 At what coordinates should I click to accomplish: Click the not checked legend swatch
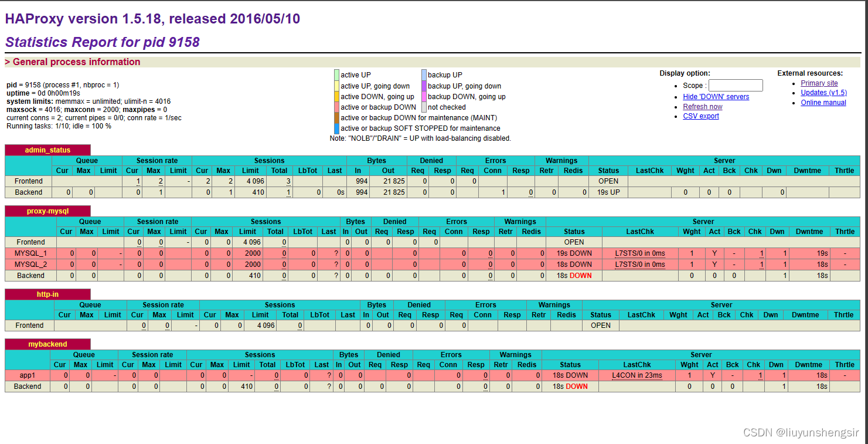[424, 107]
